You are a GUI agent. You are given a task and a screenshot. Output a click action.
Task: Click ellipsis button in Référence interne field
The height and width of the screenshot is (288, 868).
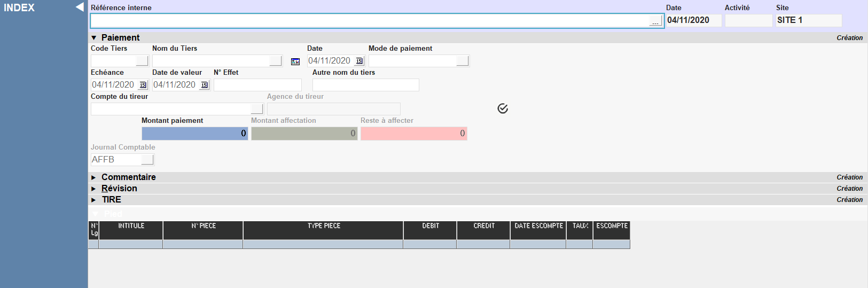pos(655,21)
